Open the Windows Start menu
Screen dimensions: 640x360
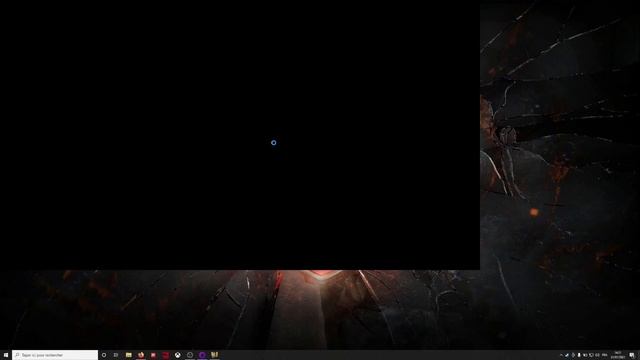tap(6, 355)
